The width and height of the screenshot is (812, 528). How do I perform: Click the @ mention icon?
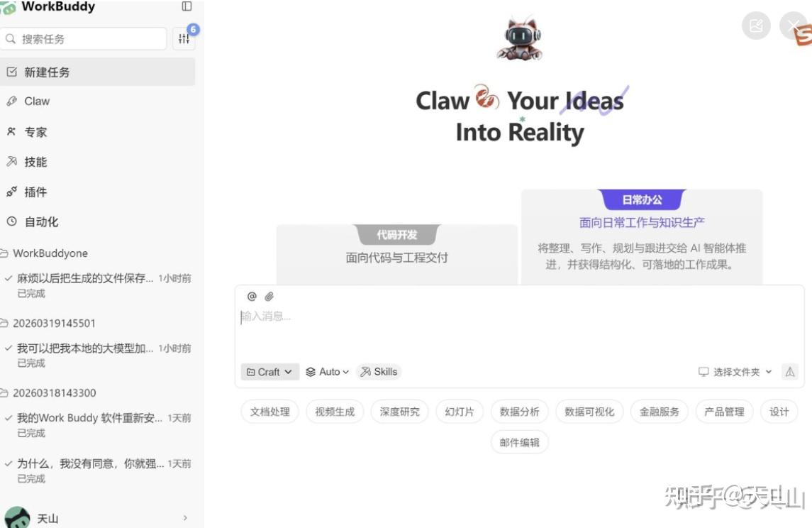click(252, 297)
